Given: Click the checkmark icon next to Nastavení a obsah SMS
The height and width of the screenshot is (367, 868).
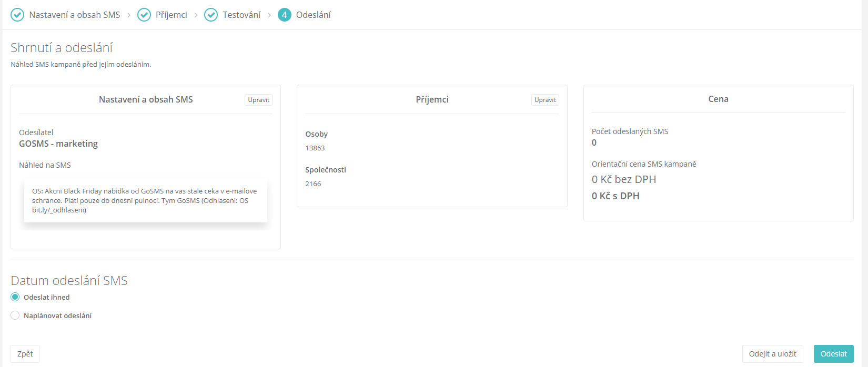Looking at the screenshot, I should [17, 15].
